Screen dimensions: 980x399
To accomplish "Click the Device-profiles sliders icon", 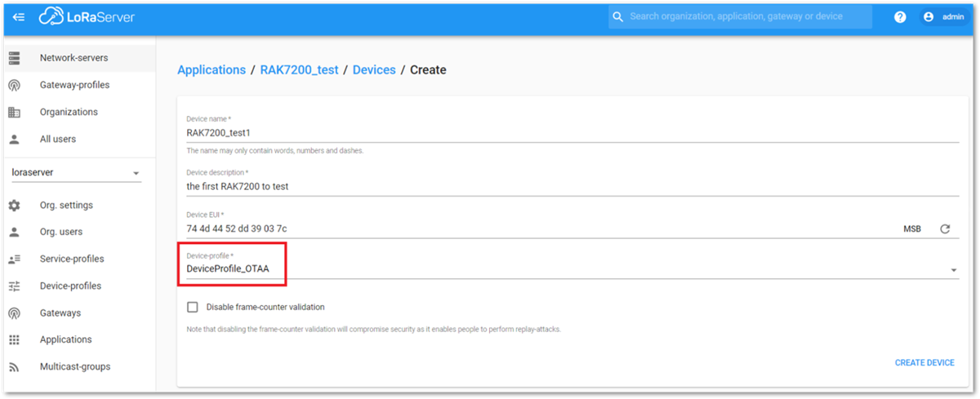I will pos(14,286).
